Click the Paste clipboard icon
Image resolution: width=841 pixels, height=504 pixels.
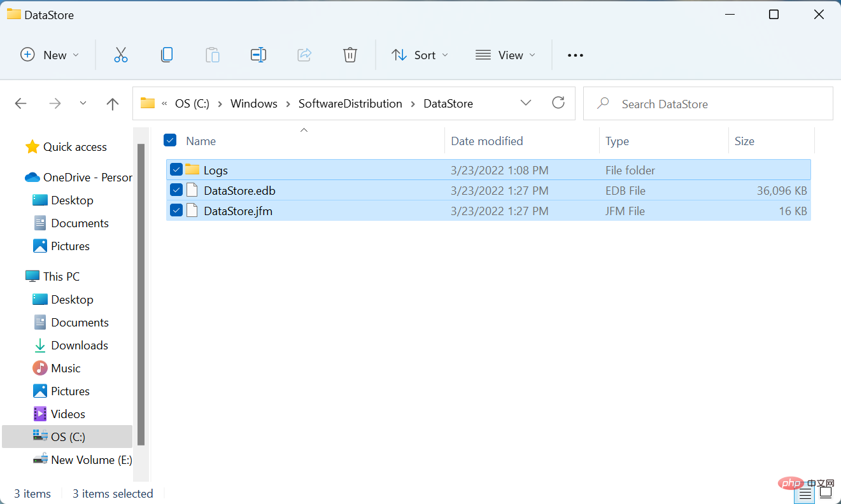(213, 55)
